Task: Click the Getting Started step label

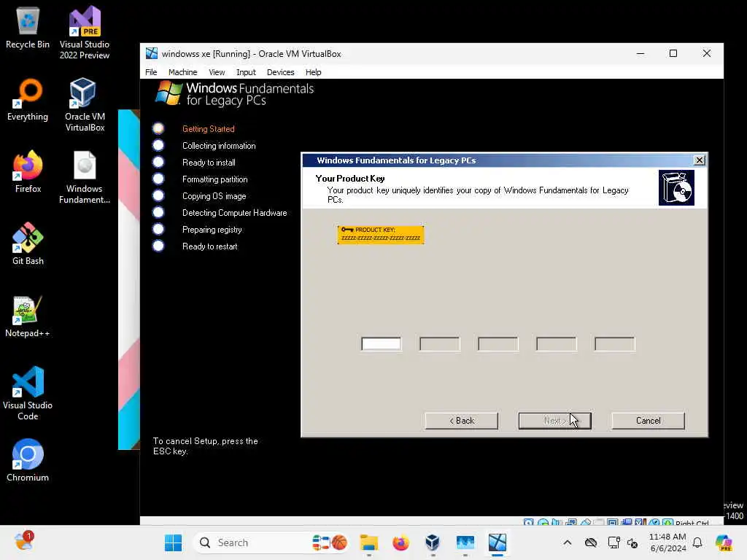Action: click(x=208, y=128)
